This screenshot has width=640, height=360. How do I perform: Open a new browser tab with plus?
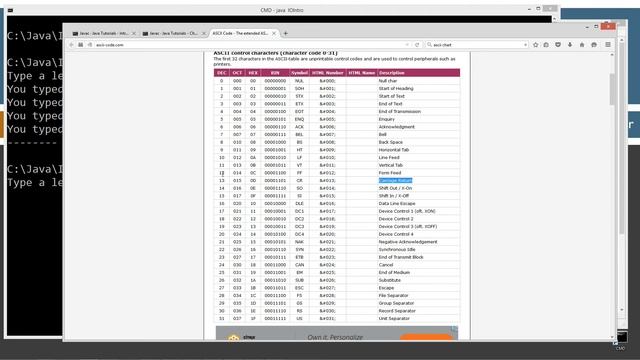[x=285, y=33]
